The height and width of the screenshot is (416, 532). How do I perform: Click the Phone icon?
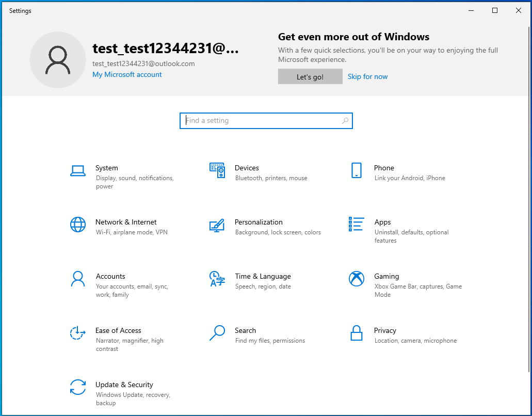pos(356,170)
